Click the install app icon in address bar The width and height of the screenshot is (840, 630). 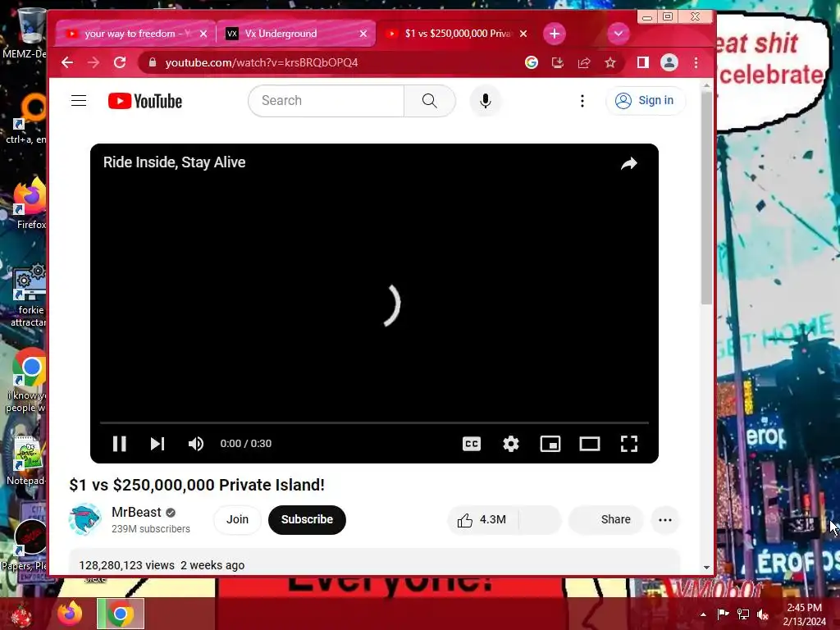point(558,62)
